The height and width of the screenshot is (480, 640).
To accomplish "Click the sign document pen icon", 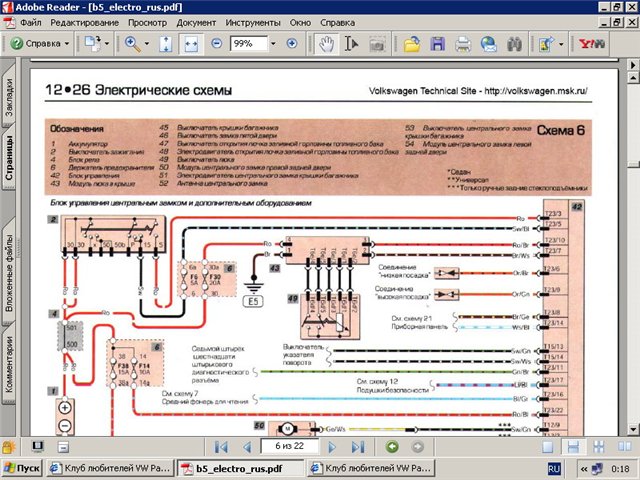I will [547, 44].
